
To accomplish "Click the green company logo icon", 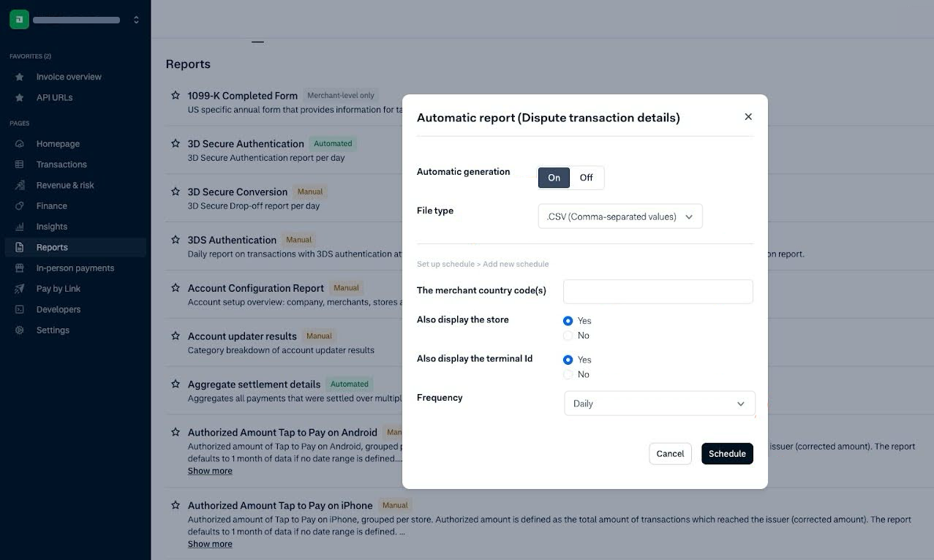I will 19,20.
